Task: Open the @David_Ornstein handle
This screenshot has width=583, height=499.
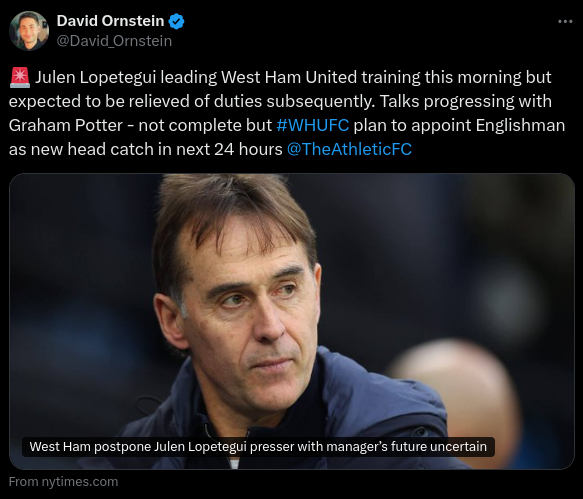Action: (x=114, y=41)
